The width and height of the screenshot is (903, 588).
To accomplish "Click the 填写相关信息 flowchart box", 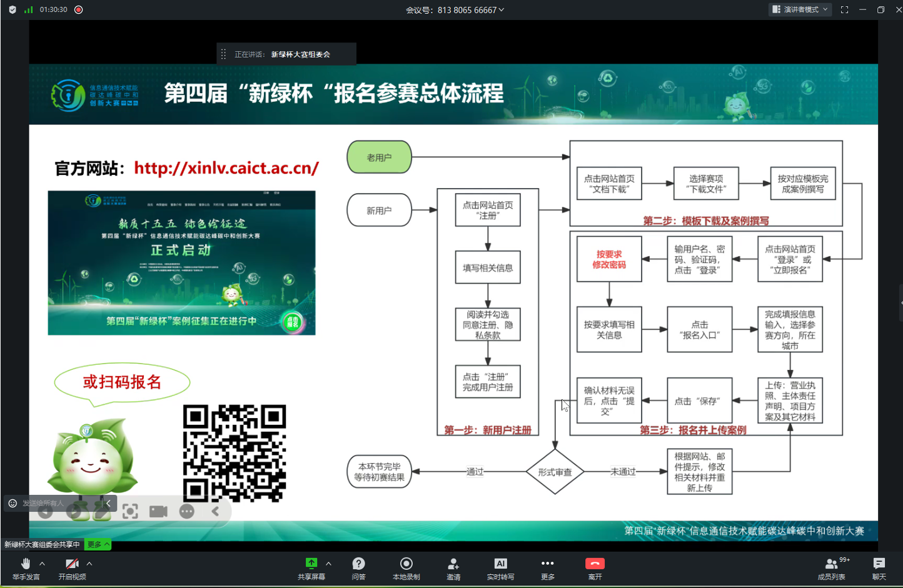I will [x=488, y=267].
